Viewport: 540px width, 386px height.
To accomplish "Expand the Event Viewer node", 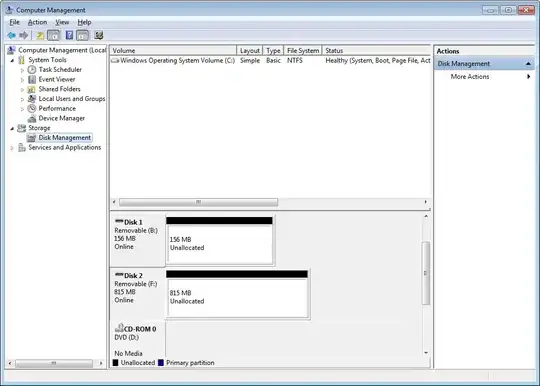I will 22,80.
